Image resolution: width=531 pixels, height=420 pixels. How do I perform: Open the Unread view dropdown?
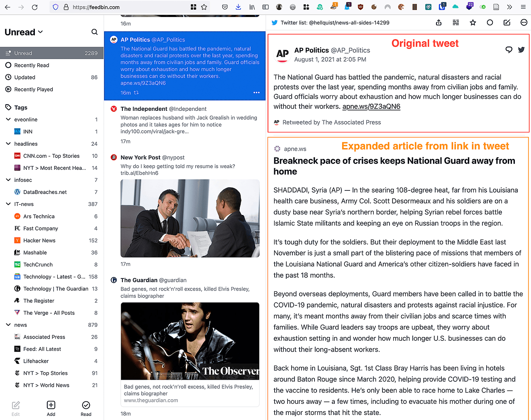24,32
